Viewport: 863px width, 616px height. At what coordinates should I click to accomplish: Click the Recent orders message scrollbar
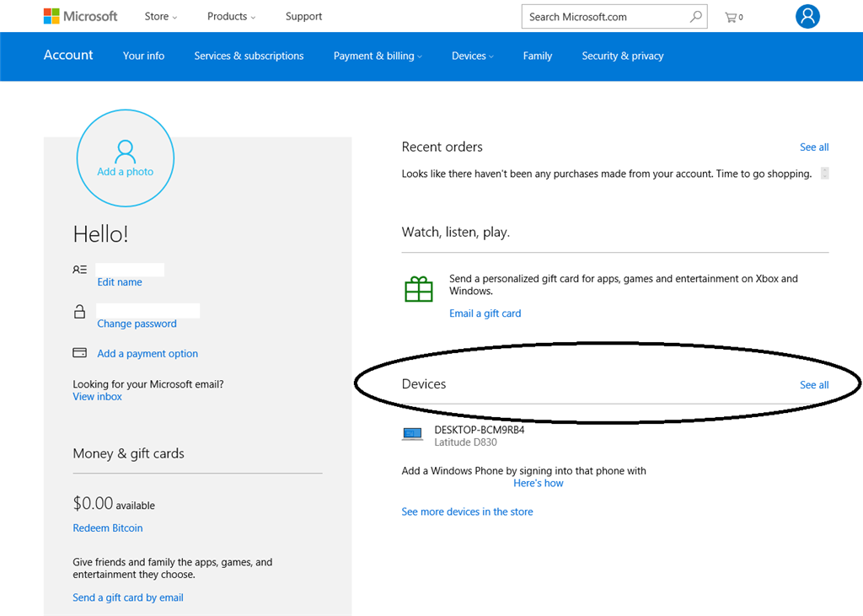click(824, 173)
